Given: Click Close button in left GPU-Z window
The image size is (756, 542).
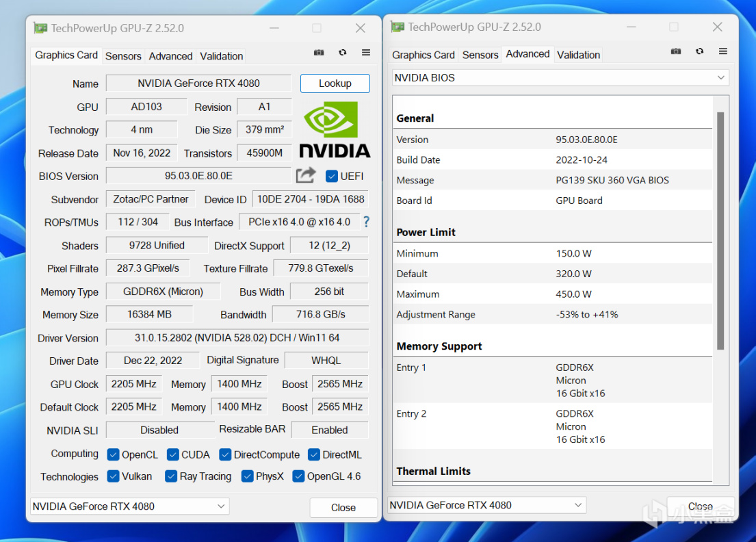Looking at the screenshot, I should click(343, 508).
